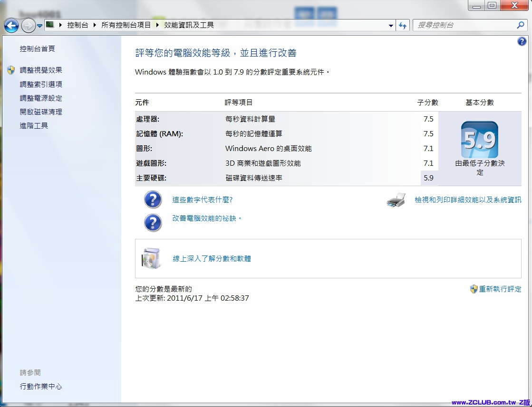
Task: Select the 圖形 component label
Action: 144,149
